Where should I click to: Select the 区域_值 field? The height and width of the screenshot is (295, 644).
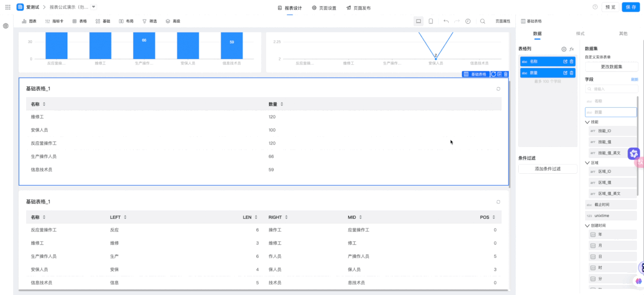coord(612,182)
